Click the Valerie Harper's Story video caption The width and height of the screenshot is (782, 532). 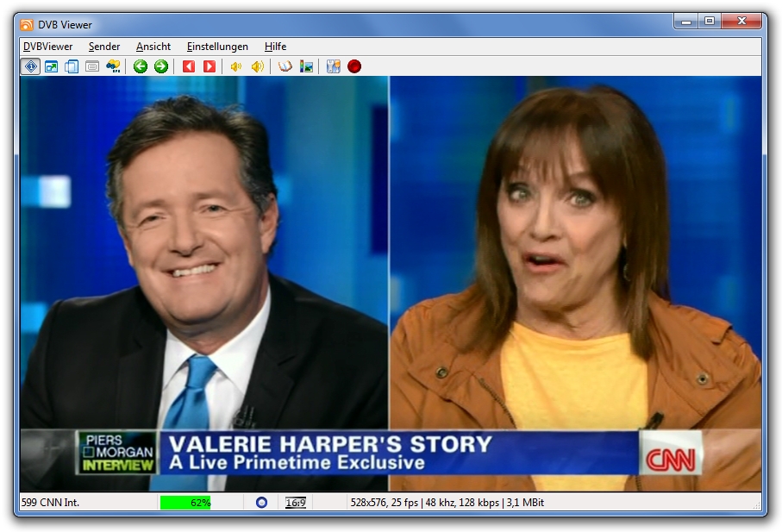coord(330,444)
